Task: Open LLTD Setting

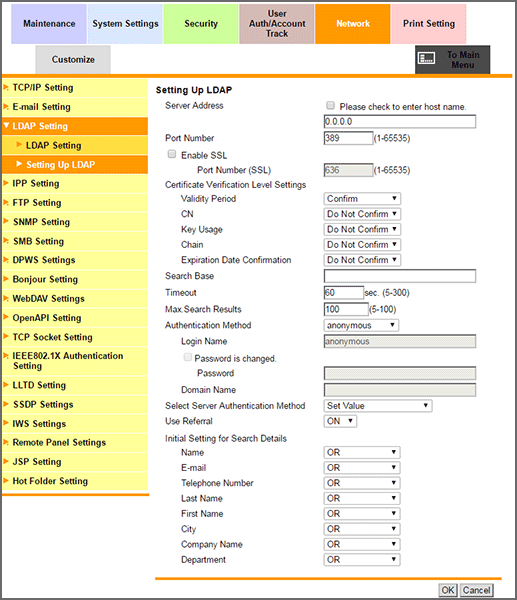Action: click(x=75, y=385)
